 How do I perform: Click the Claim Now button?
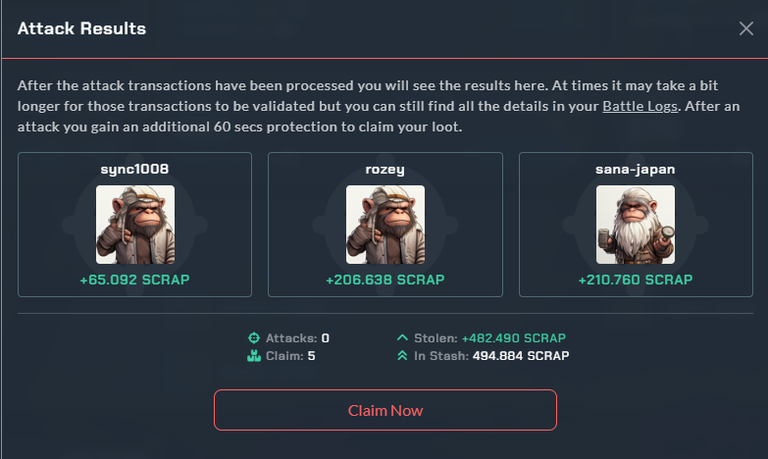[x=385, y=410]
